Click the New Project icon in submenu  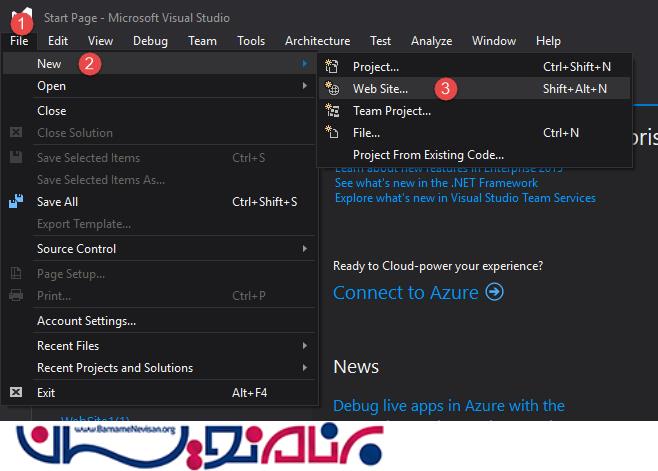tap(333, 67)
